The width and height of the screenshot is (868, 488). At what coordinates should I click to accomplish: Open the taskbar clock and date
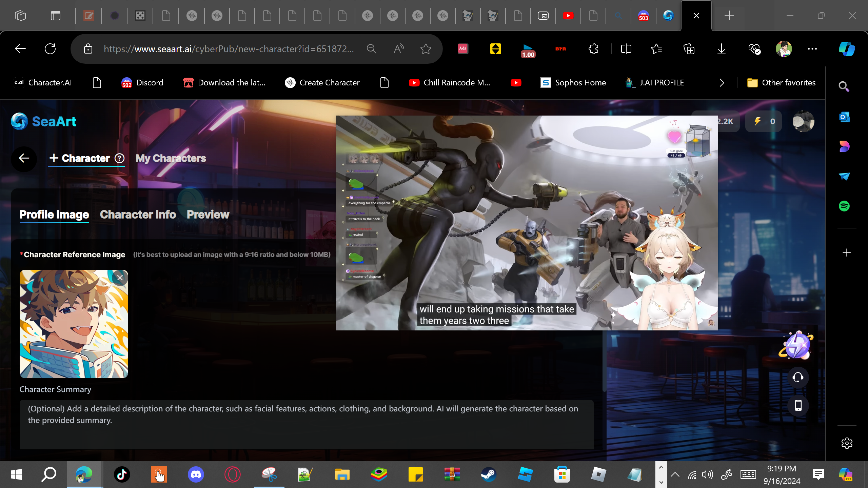click(782, 474)
